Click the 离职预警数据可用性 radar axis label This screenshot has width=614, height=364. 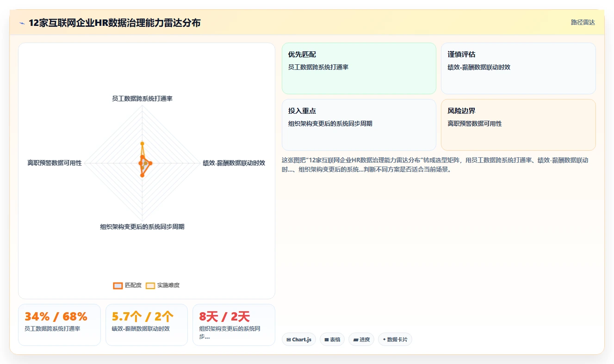[x=55, y=163]
